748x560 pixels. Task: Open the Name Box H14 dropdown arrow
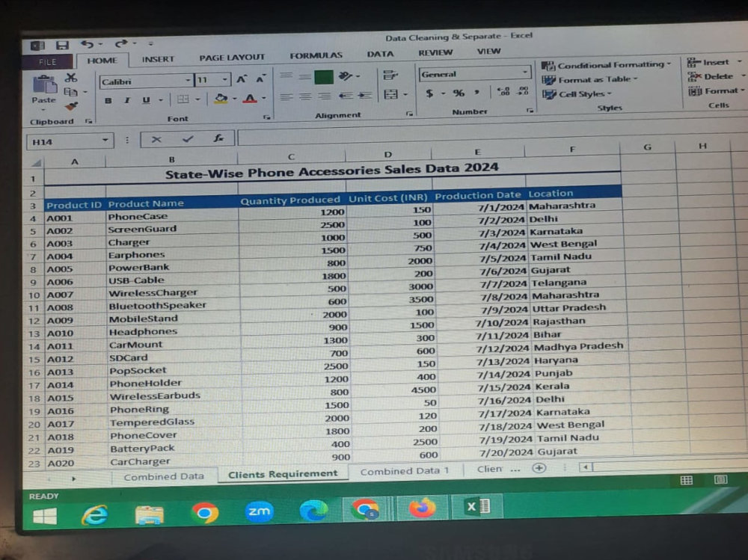coord(105,141)
